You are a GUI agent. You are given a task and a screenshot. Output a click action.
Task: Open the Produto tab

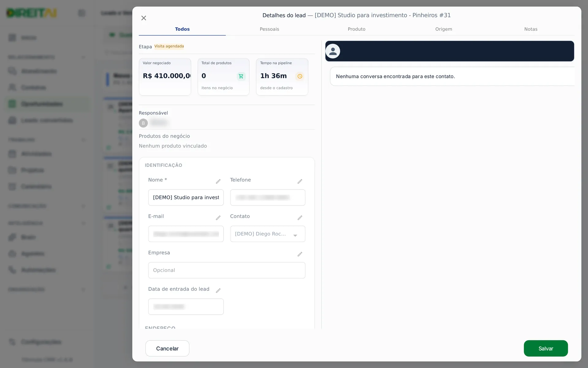356,29
